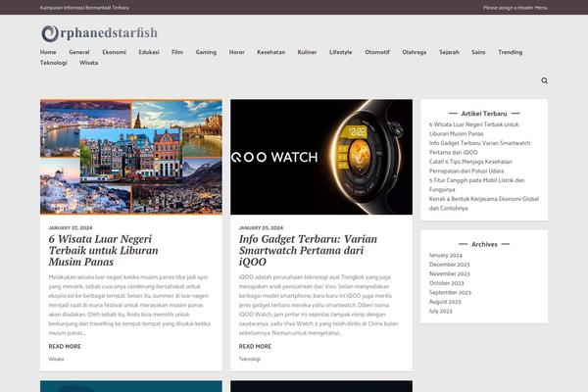Click Read More under the iQOO article
Screen dimensions: 588x392
coord(255,346)
